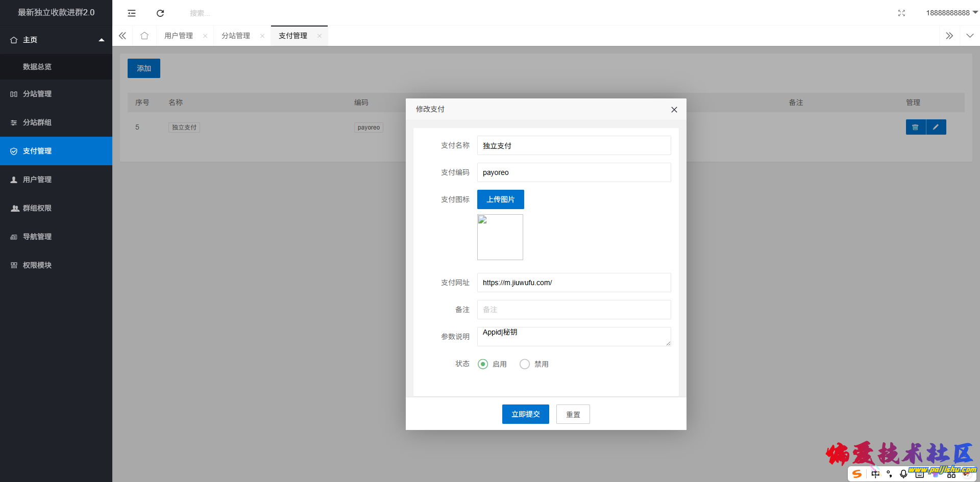Click the 支付网址 input field

pos(574,283)
